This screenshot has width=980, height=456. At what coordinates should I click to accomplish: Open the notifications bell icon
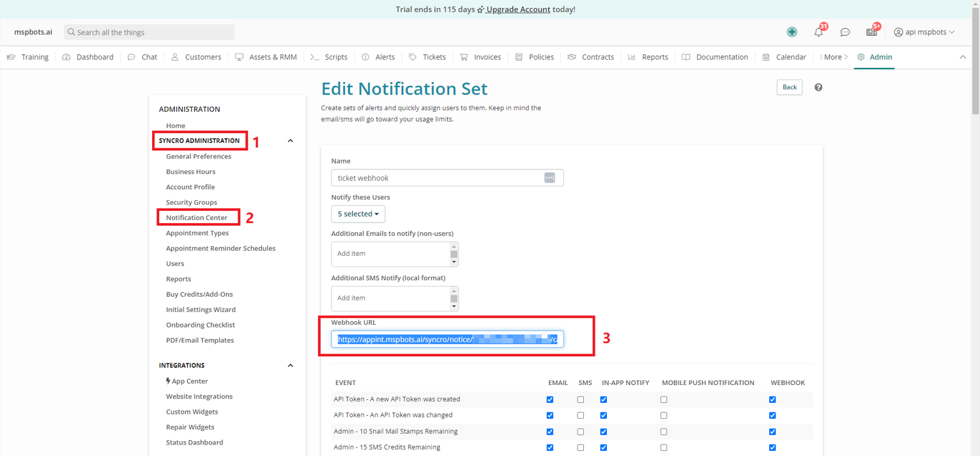click(818, 31)
